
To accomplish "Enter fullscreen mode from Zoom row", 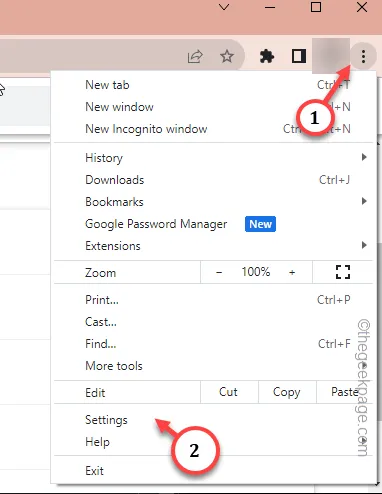I will [x=343, y=272].
